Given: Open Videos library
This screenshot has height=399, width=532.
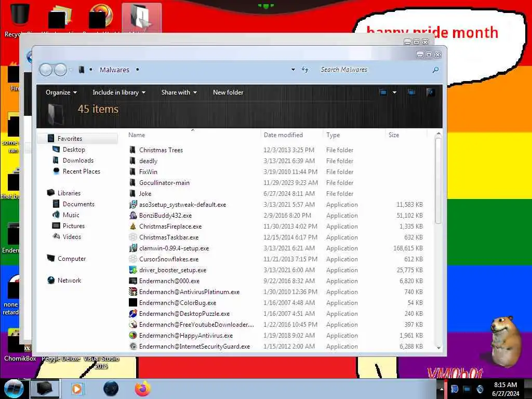Looking at the screenshot, I should [x=72, y=237].
